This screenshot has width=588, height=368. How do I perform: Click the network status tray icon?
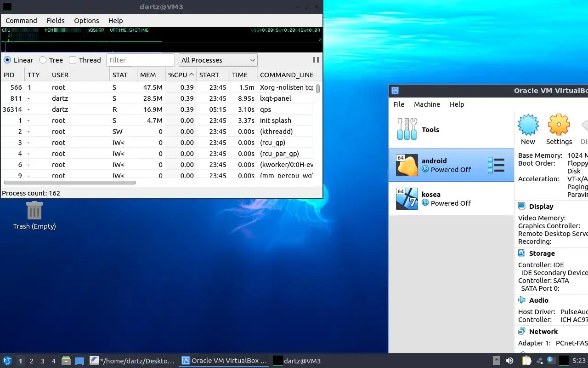(x=539, y=361)
